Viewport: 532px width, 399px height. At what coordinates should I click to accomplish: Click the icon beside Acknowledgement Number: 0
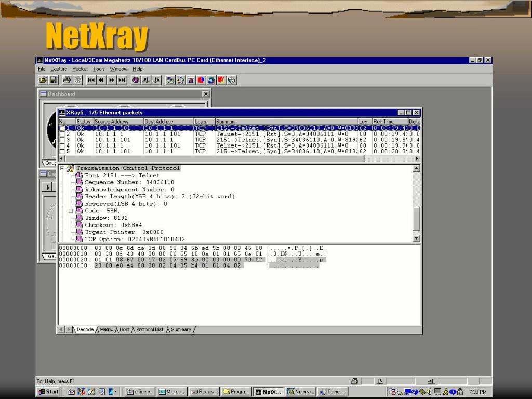pyautogui.click(x=79, y=190)
